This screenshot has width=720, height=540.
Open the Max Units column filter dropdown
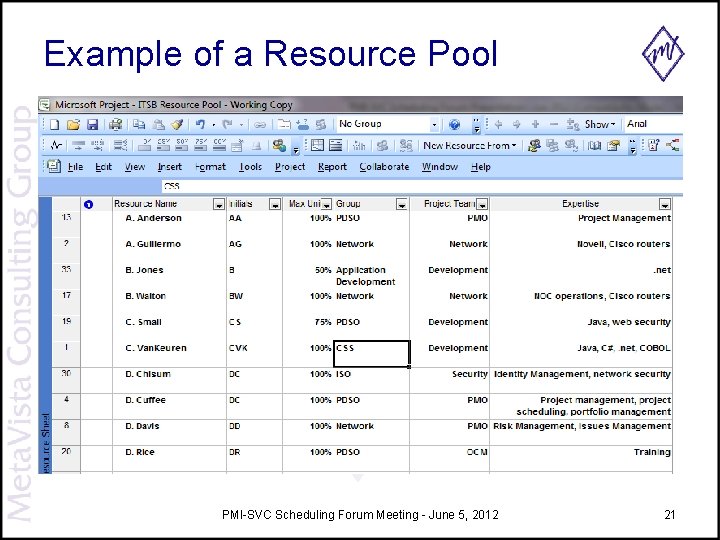[326, 205]
